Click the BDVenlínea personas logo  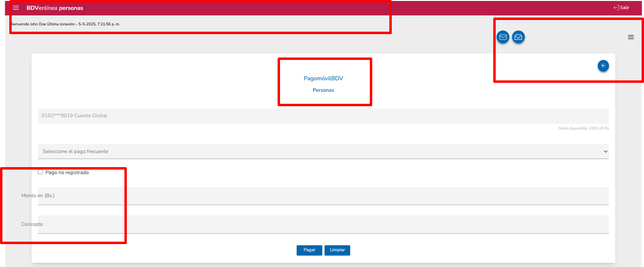(x=55, y=8)
